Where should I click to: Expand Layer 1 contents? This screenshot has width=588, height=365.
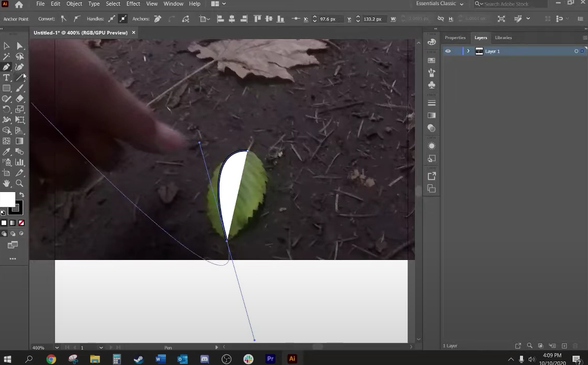click(468, 51)
